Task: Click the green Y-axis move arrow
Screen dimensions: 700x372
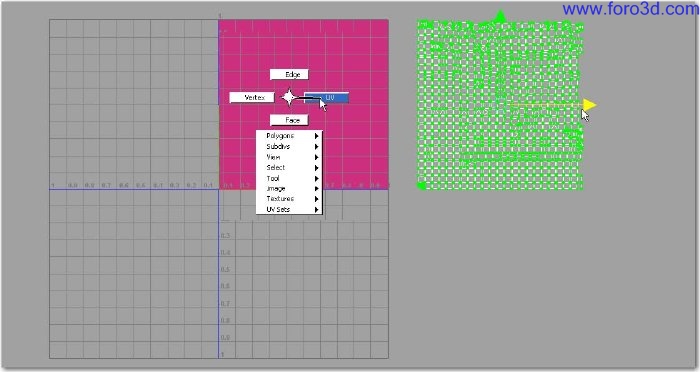Action: point(500,17)
